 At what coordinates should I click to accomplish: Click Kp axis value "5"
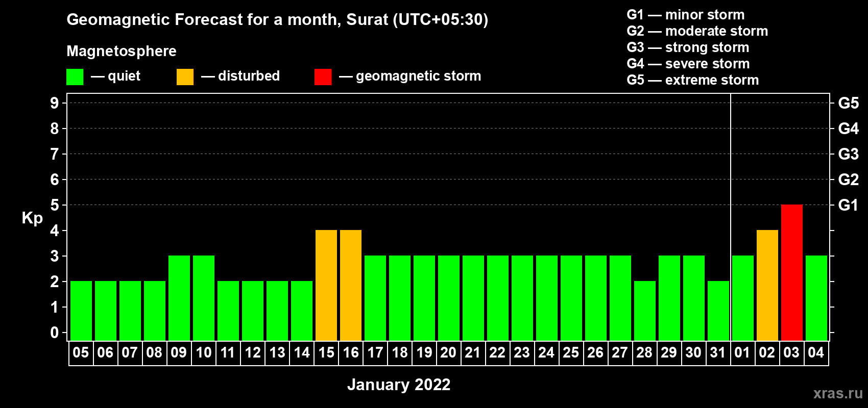[55, 205]
